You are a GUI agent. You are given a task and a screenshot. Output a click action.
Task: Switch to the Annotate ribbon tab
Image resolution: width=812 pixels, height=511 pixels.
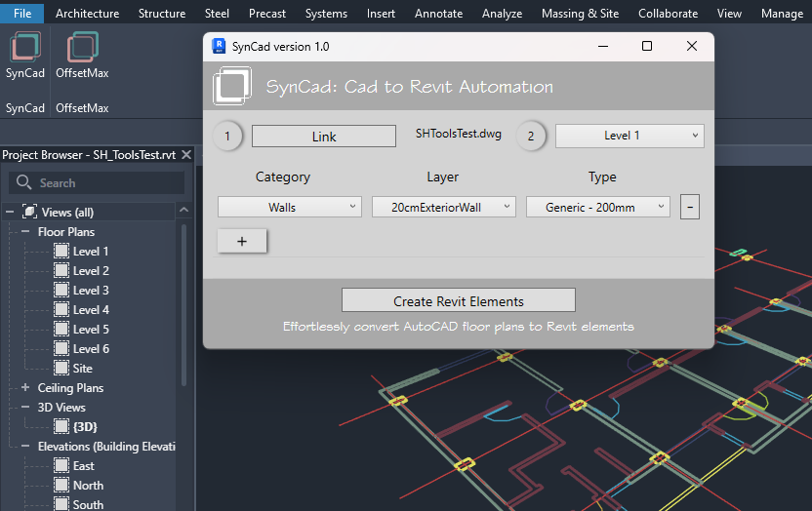tap(438, 14)
